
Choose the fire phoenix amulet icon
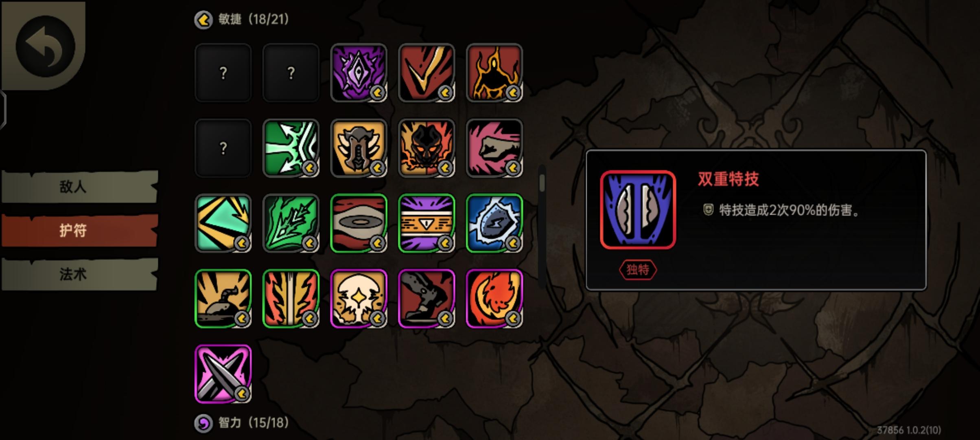pyautogui.click(x=494, y=299)
